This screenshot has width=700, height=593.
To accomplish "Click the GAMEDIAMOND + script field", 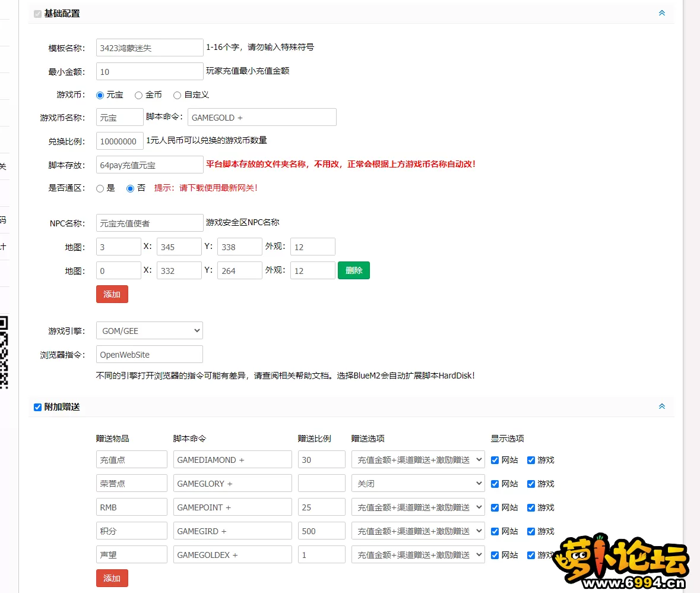I will pyautogui.click(x=233, y=459).
